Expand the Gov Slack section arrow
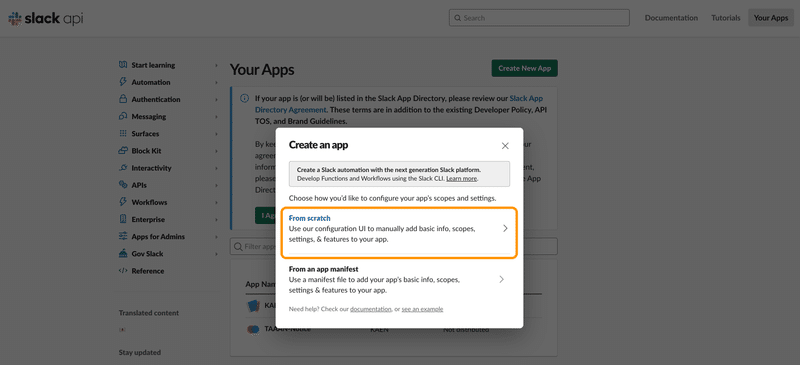The width and height of the screenshot is (800, 365). pyautogui.click(x=216, y=254)
